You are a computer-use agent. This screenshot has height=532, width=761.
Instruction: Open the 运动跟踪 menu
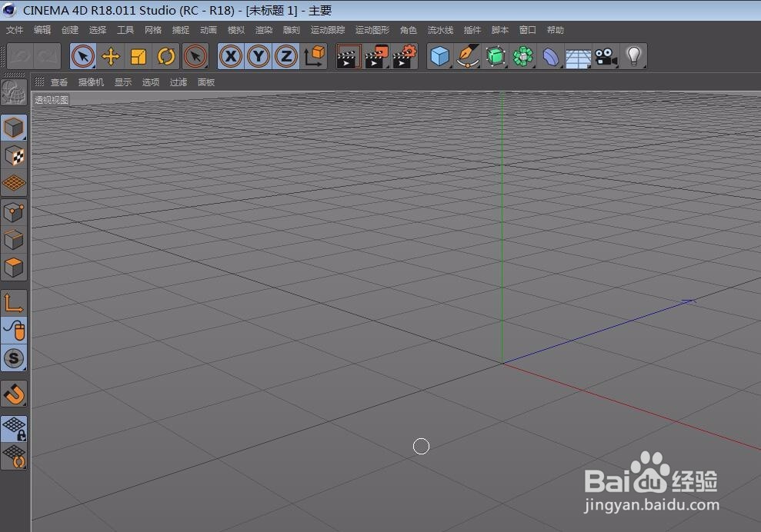coord(328,30)
